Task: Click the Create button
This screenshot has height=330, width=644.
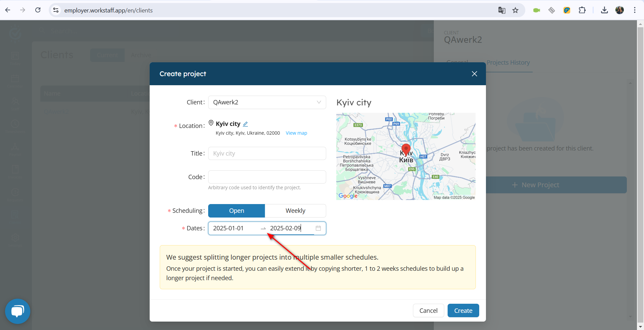Action: pyautogui.click(x=463, y=310)
